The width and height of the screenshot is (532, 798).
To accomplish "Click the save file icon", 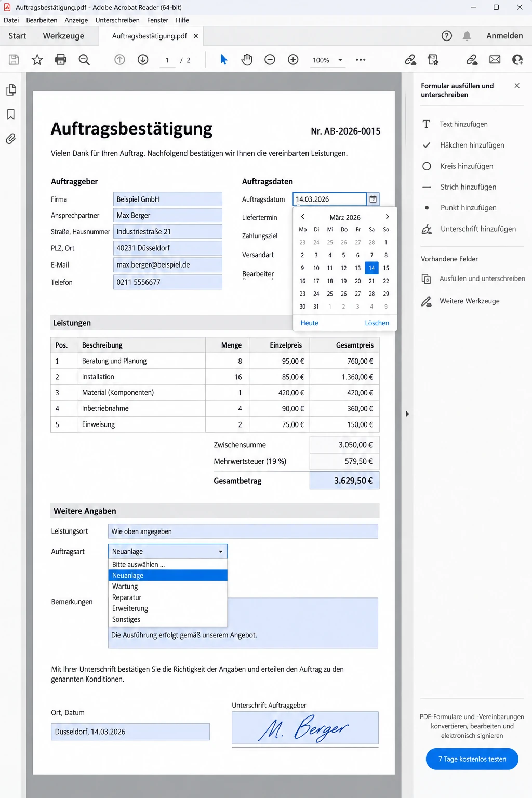I will [14, 60].
